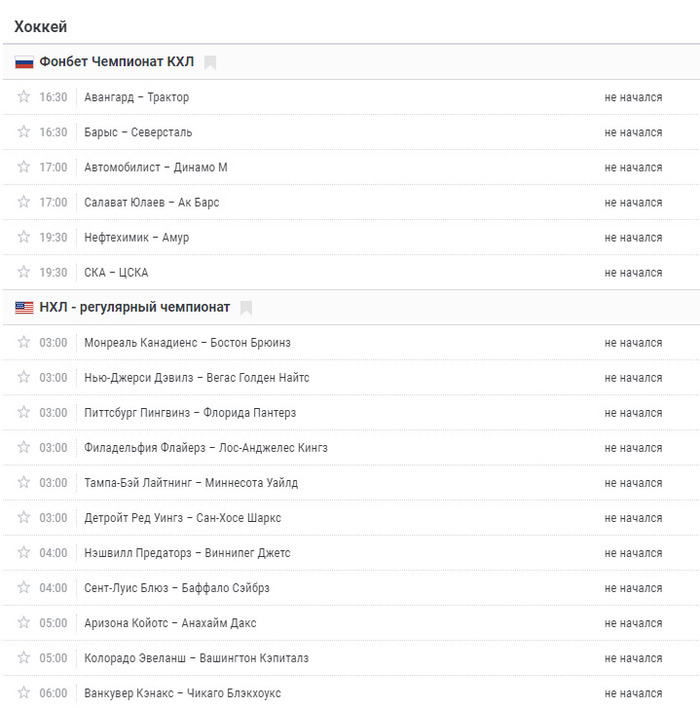Click 'не начался' status of Монреаль Канадиенс match
The image size is (700, 708).
pyautogui.click(x=633, y=343)
